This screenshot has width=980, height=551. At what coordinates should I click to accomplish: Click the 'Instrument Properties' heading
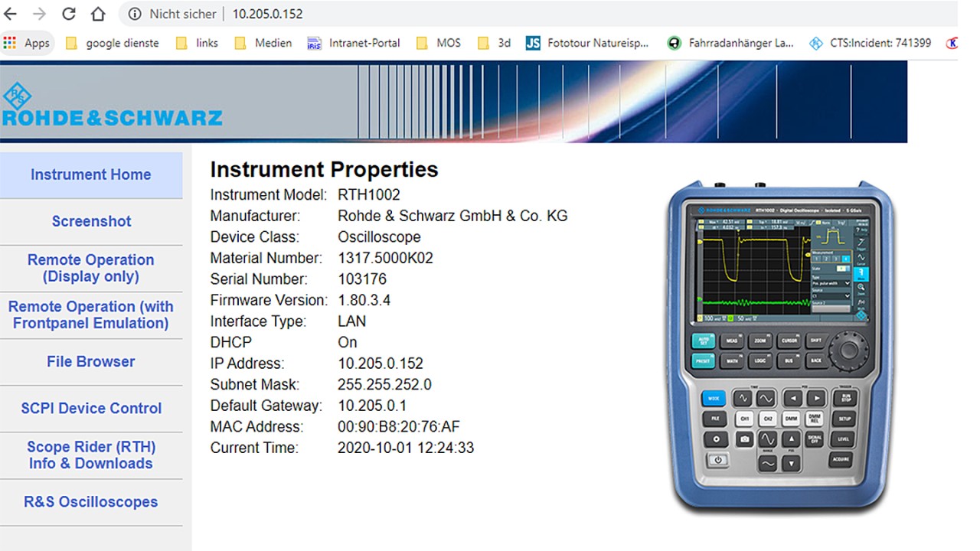(x=325, y=170)
